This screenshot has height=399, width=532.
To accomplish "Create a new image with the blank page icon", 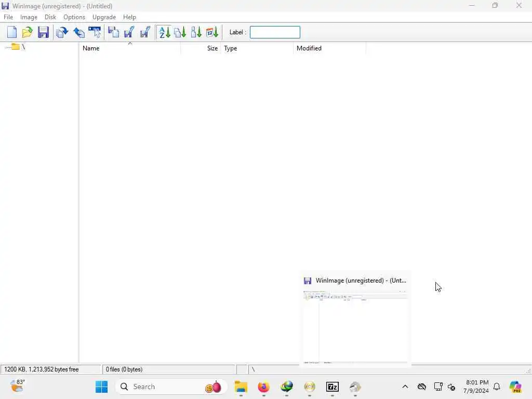I will coord(12,32).
